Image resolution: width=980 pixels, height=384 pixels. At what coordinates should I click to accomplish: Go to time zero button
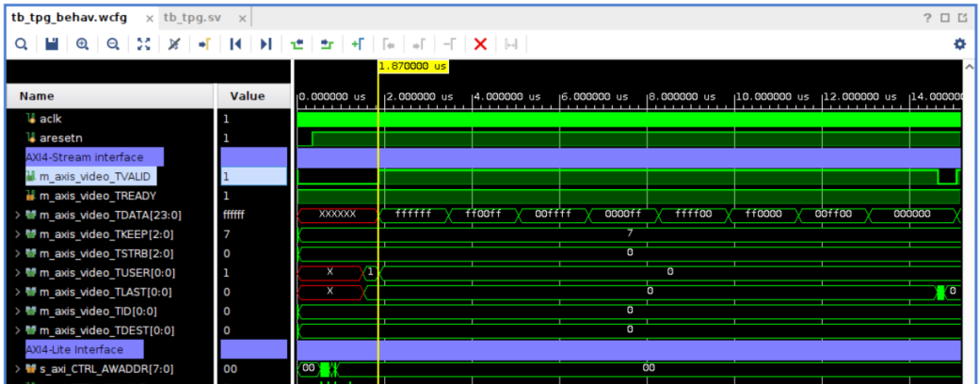[x=235, y=44]
